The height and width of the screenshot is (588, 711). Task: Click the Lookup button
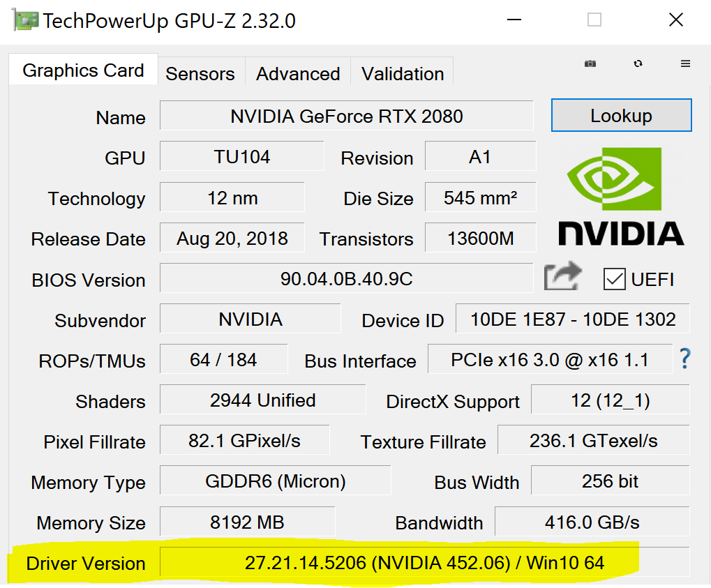tap(621, 115)
